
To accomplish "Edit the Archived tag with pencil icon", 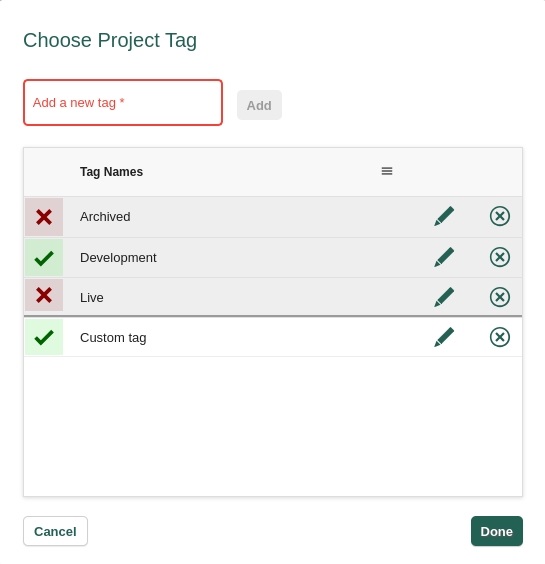I will click(x=444, y=216).
